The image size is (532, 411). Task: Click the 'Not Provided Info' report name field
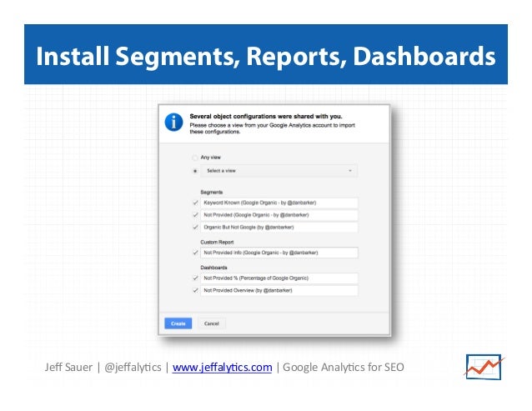(279, 253)
